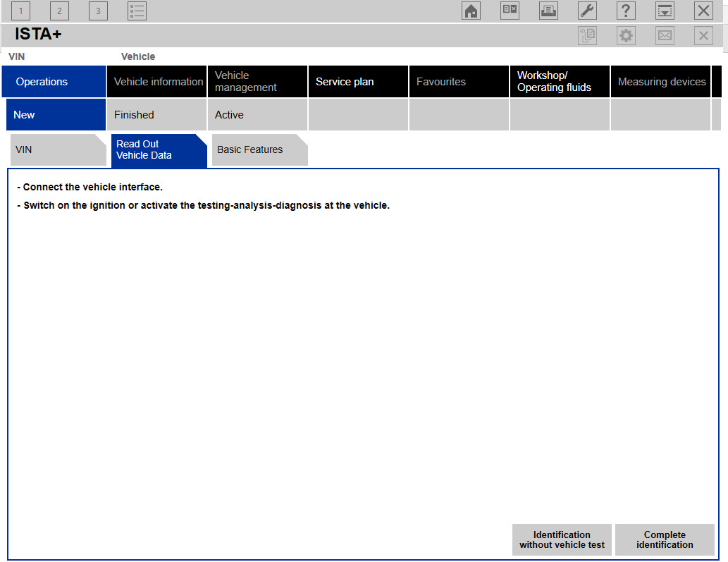Switch to Measuring devices tab

tap(660, 82)
